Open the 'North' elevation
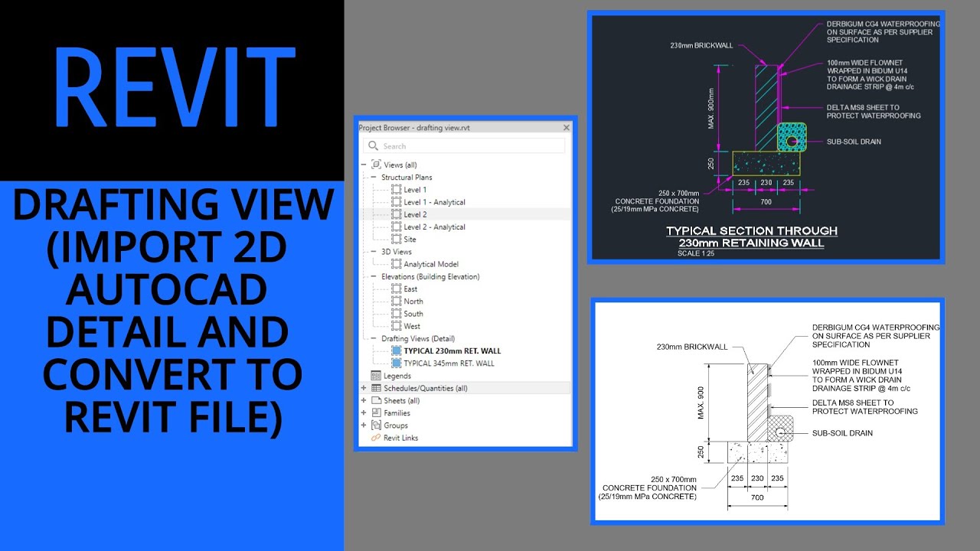980x551 pixels. [x=413, y=302]
